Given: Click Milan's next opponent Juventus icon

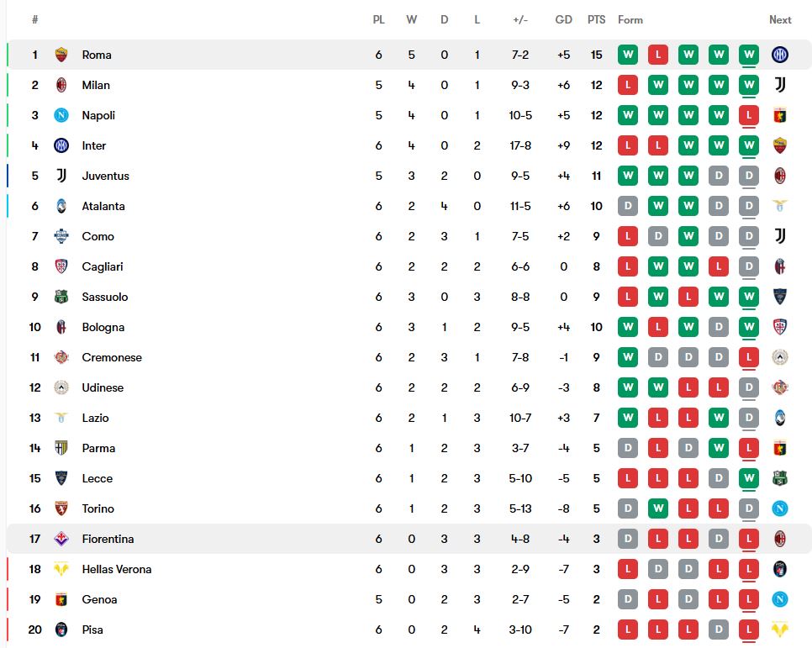Looking at the screenshot, I should click(779, 85).
